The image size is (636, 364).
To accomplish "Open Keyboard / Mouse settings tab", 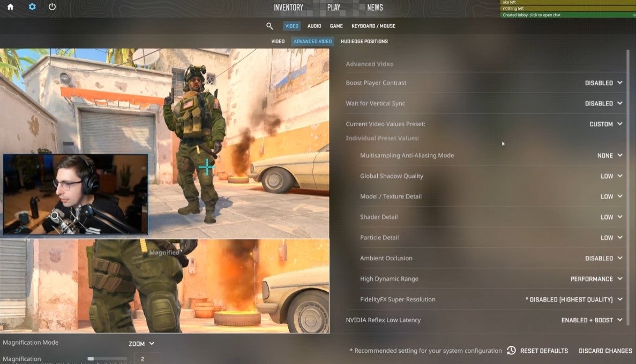I will click(x=373, y=26).
